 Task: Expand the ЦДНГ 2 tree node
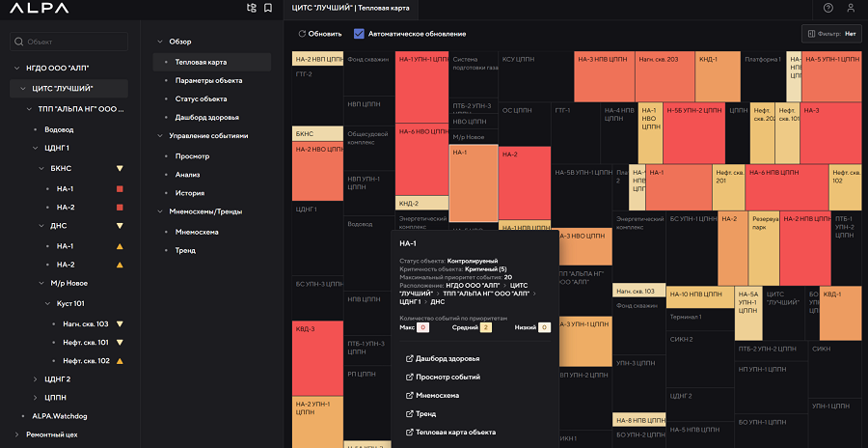[x=36, y=379]
